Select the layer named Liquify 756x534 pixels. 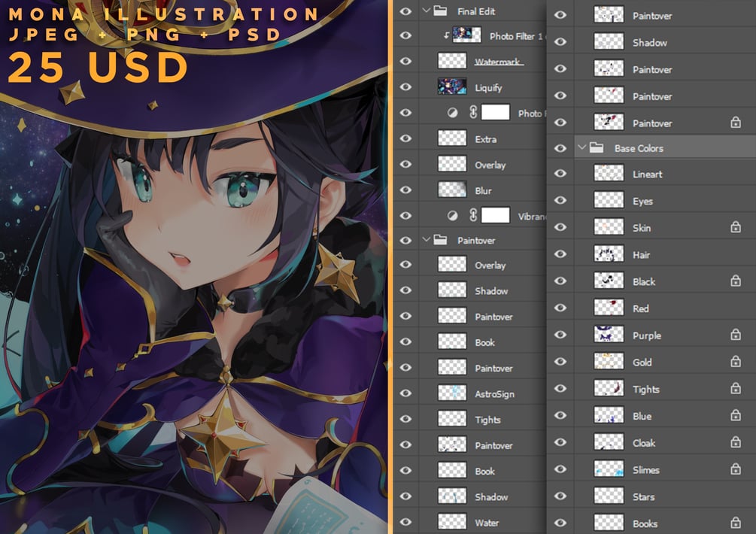(488, 88)
